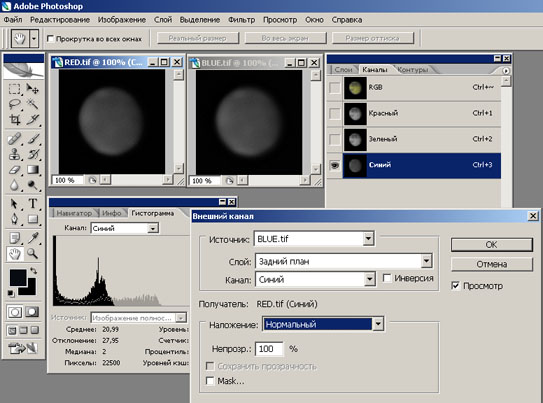Switch to the 'Контуры' tab
Viewport: 543px width, 403px height.
(412, 70)
